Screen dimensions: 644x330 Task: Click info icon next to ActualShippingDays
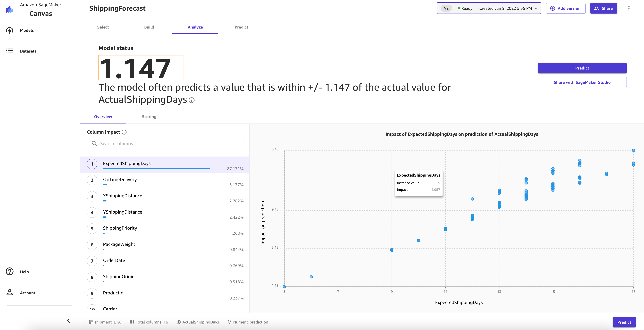click(x=192, y=100)
